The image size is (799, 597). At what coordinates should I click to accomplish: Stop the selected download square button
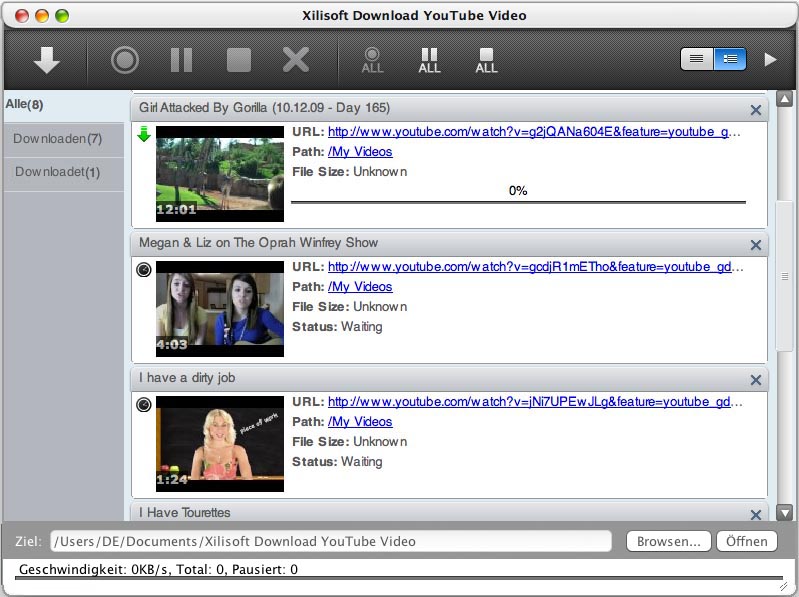tap(238, 60)
